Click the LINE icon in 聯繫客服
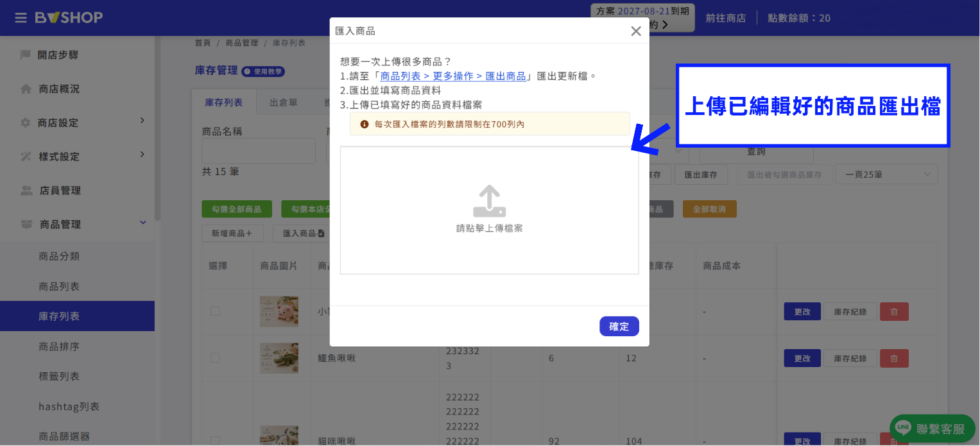The height and width of the screenshot is (446, 980). pos(903,428)
